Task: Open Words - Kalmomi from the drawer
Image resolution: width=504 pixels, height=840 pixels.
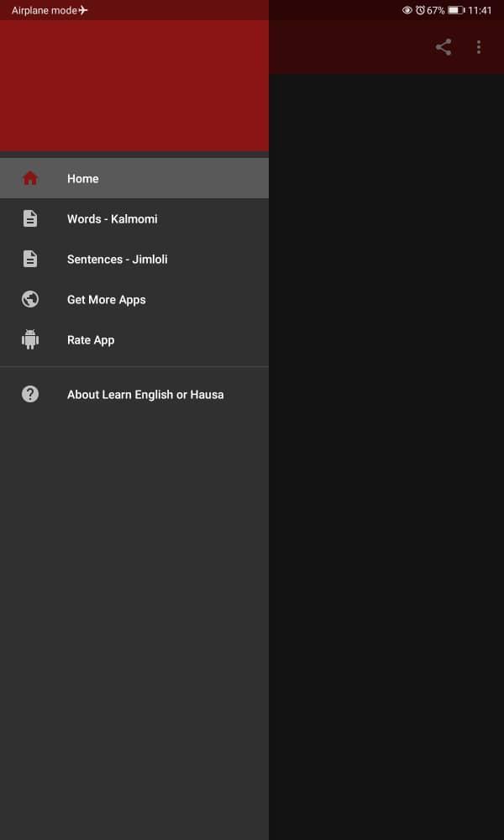Action: coord(134,218)
